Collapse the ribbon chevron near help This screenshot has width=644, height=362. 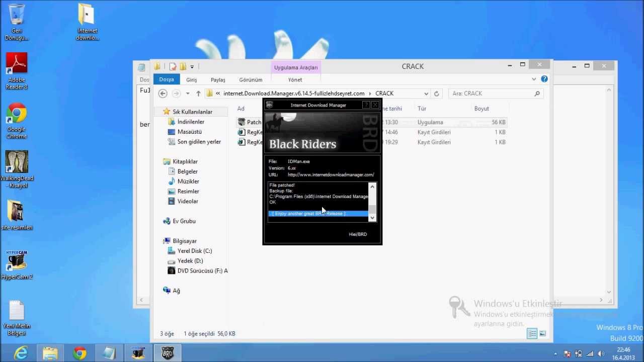point(534,79)
